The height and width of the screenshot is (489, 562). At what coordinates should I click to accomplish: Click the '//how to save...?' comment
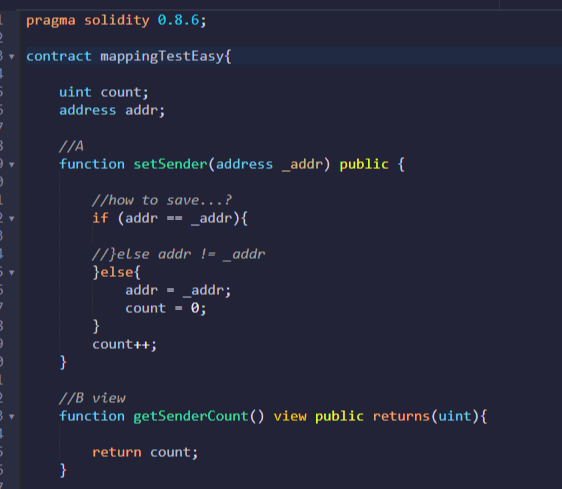coord(162,200)
